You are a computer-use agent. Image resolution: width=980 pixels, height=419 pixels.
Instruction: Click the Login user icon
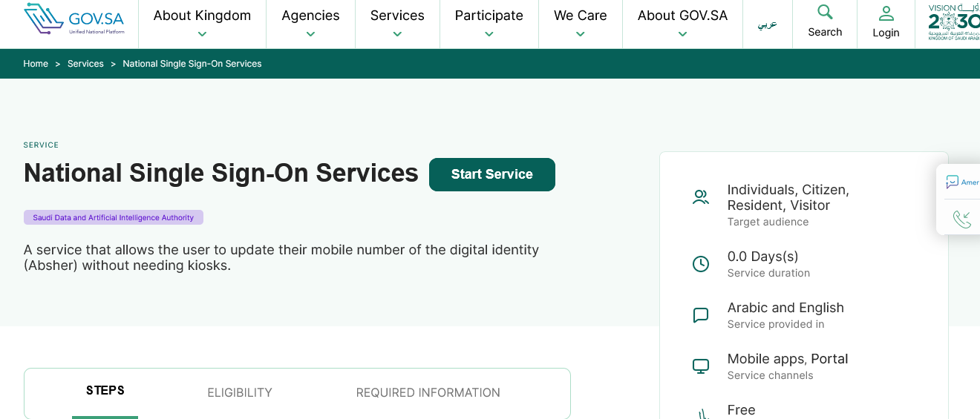click(886, 13)
